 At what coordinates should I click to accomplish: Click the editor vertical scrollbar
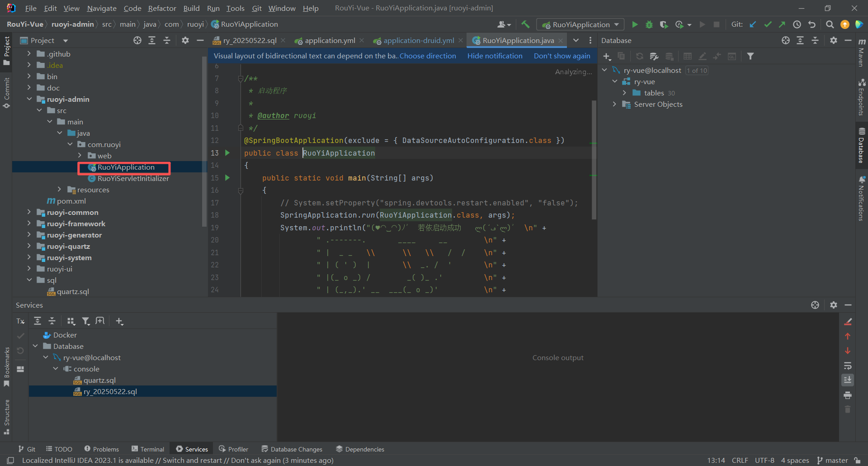click(x=594, y=160)
